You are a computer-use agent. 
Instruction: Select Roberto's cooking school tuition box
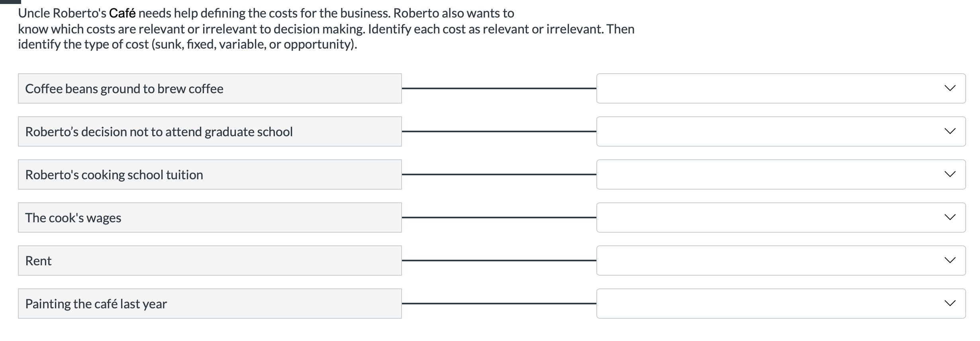(209, 174)
